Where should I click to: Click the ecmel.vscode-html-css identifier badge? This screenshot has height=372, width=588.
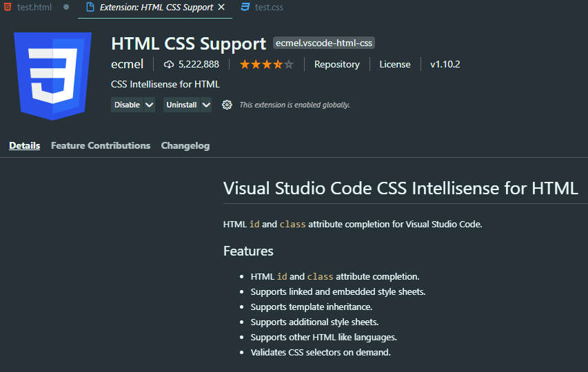323,43
